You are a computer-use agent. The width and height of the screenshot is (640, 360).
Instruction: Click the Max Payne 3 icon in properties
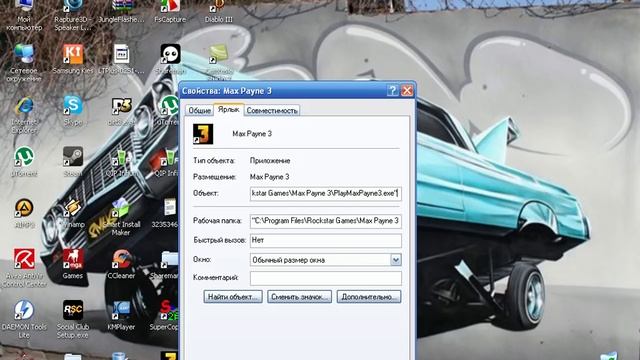[203, 134]
